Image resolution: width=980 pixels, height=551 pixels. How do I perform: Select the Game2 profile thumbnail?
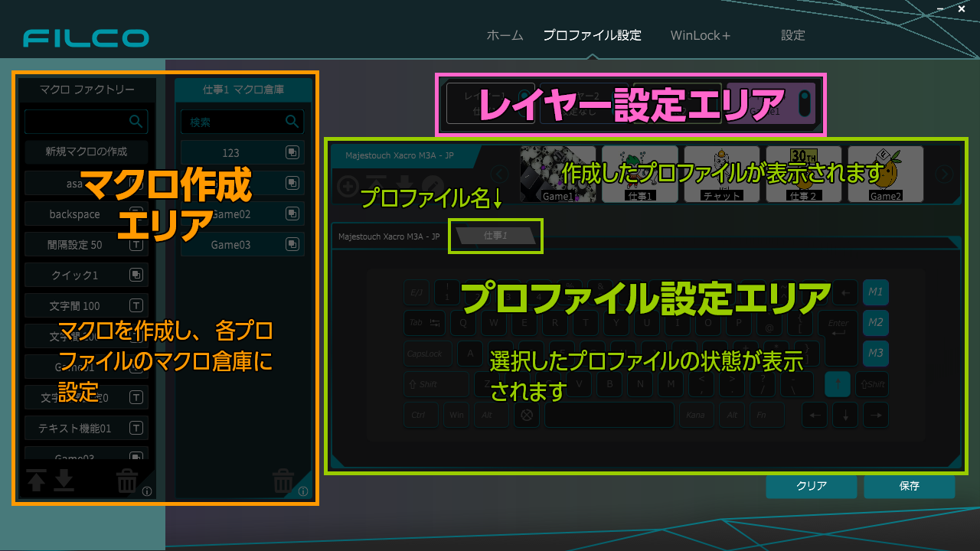point(885,174)
